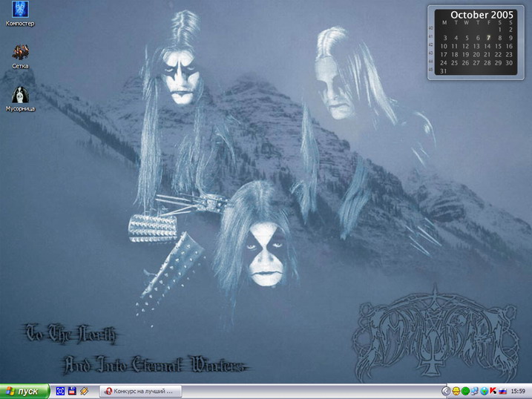Open the пуск Start menu
The width and height of the screenshot is (532, 399).
click(x=24, y=391)
